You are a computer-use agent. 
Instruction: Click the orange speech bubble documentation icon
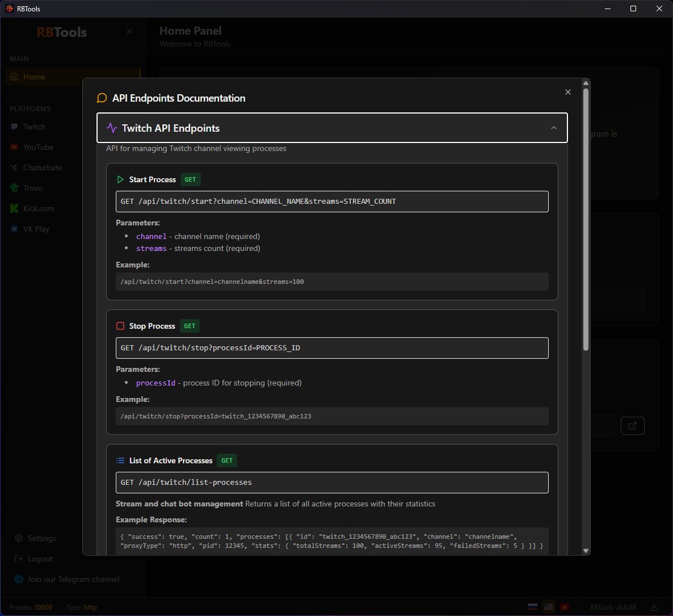102,98
